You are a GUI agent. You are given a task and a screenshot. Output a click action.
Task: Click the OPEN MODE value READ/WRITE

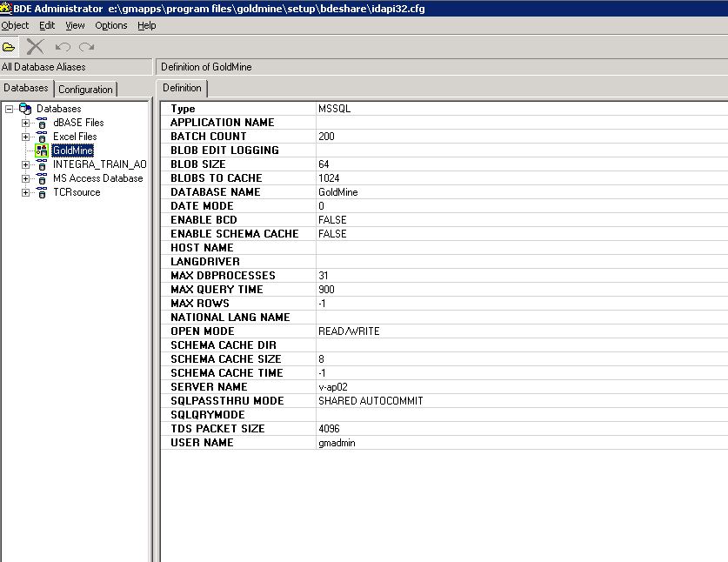[349, 331]
